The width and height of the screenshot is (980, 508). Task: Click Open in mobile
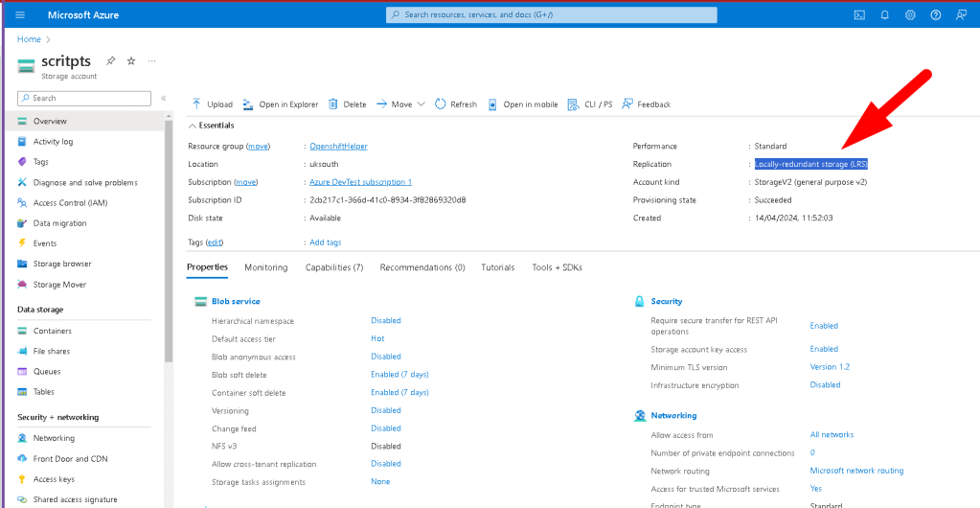tap(522, 104)
